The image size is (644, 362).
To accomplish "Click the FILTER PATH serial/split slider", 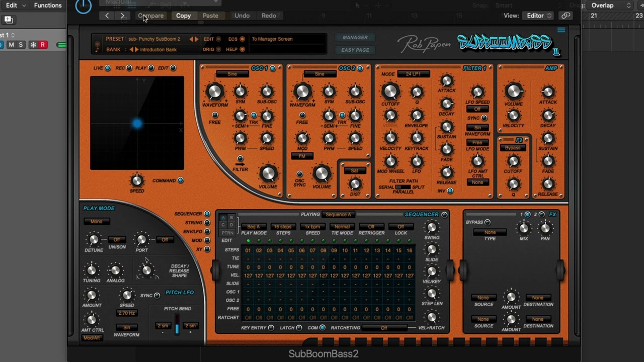I will coord(403,187).
